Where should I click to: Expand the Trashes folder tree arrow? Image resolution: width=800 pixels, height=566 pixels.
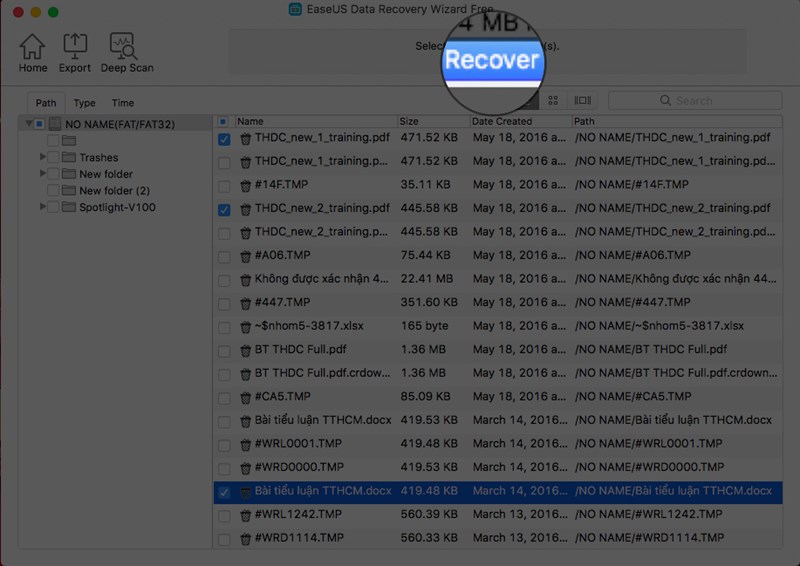(x=43, y=157)
